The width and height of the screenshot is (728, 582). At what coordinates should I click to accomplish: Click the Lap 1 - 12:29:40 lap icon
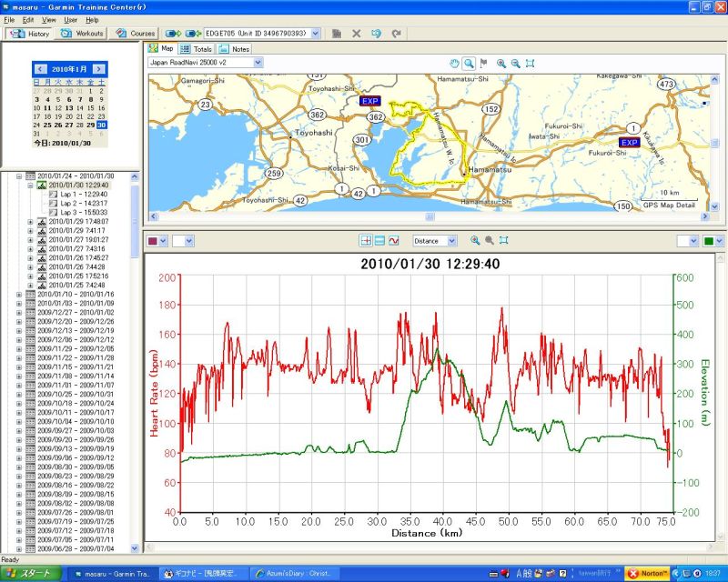pyautogui.click(x=53, y=195)
